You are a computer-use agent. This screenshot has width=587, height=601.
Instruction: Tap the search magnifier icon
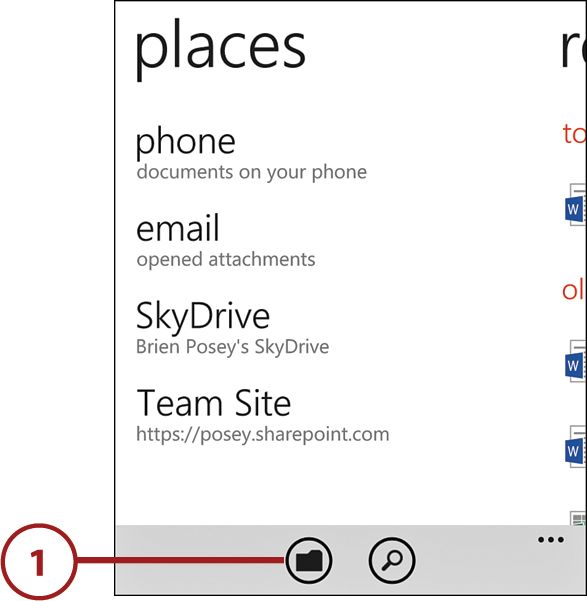coord(391,560)
